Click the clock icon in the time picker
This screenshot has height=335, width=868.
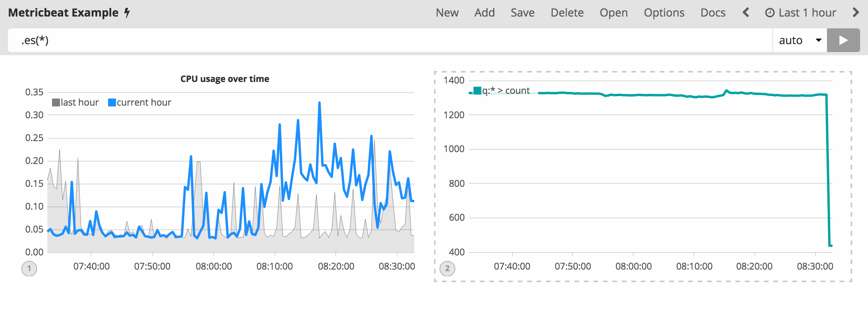pos(769,13)
